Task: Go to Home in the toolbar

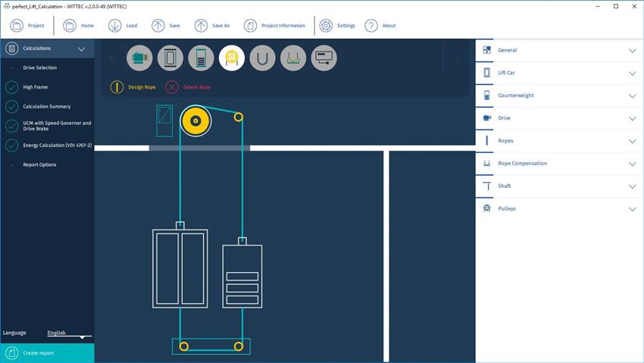Action: point(79,26)
